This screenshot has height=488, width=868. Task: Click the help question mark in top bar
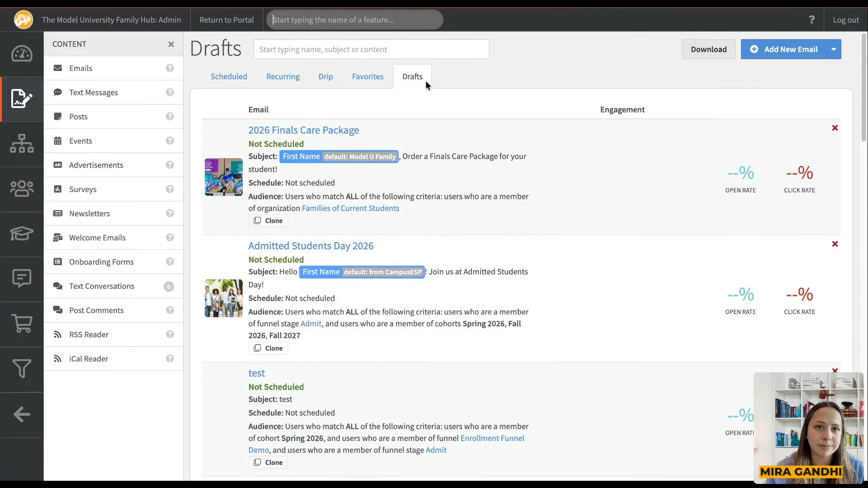(x=811, y=20)
